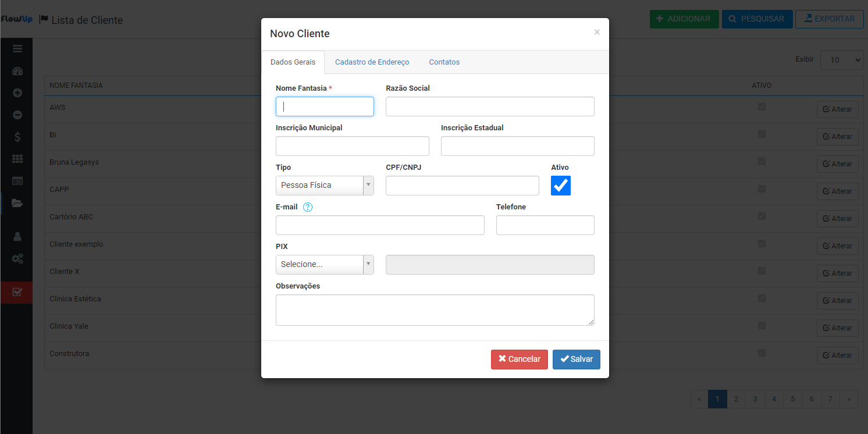Click the Cancelar button
Viewport: 868px width, 434px height.
(x=520, y=360)
